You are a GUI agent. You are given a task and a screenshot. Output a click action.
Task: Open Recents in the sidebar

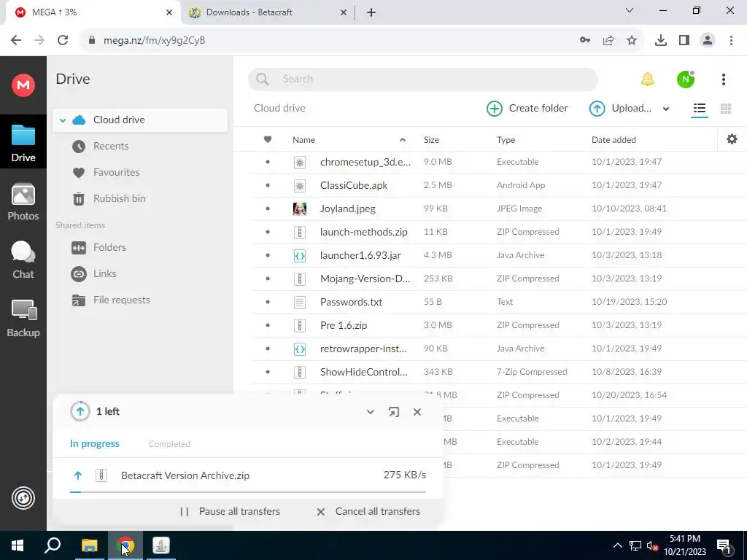111,146
